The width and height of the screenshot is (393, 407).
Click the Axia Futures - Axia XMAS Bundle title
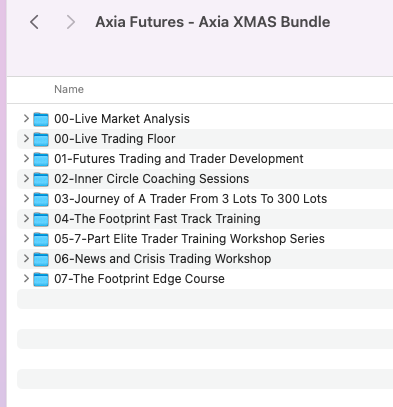point(213,22)
